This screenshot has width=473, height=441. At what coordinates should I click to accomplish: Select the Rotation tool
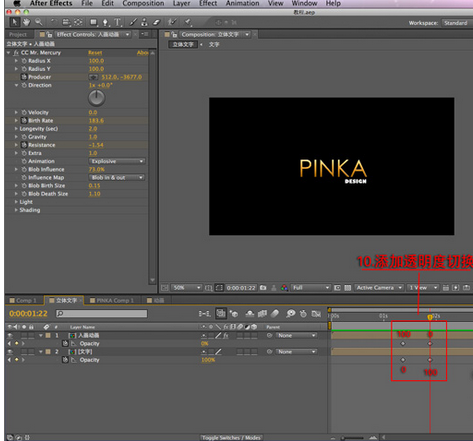tap(54, 22)
